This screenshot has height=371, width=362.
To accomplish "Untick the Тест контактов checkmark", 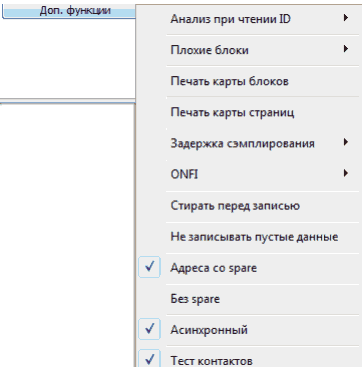I will tap(150, 359).
